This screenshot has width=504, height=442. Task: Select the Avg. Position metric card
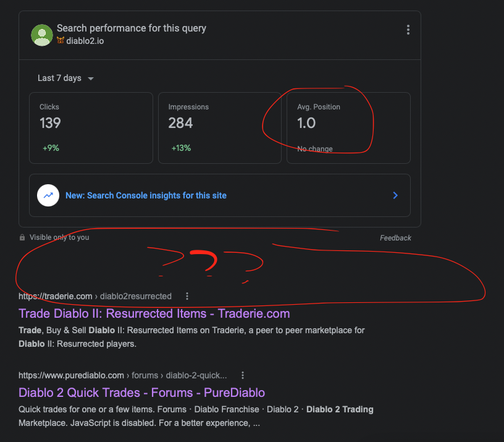click(348, 127)
